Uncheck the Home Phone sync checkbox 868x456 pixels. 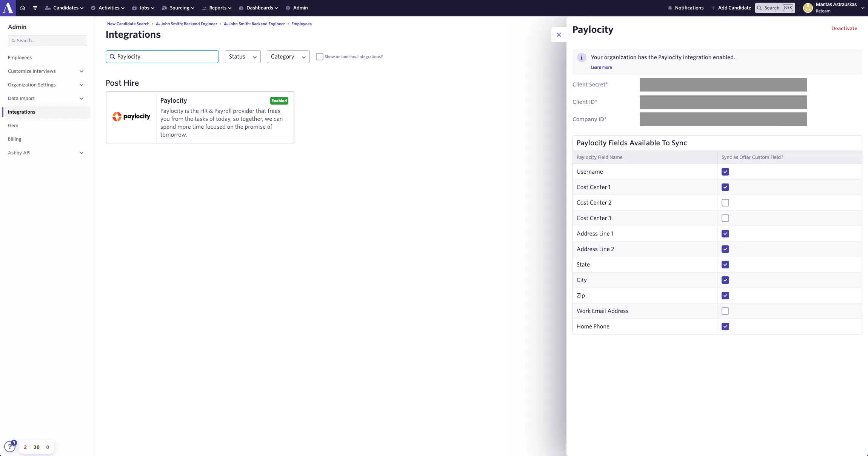725,327
